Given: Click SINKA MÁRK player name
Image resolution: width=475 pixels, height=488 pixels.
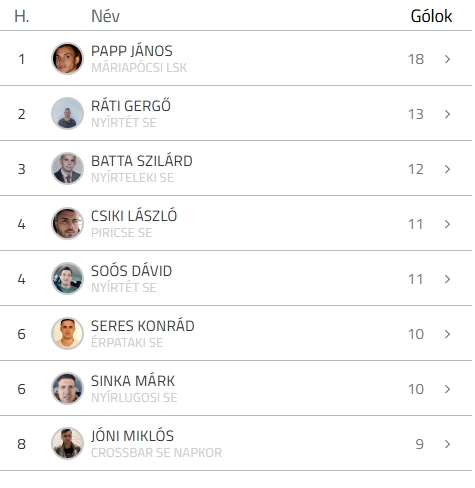Looking at the screenshot, I should point(133,381).
